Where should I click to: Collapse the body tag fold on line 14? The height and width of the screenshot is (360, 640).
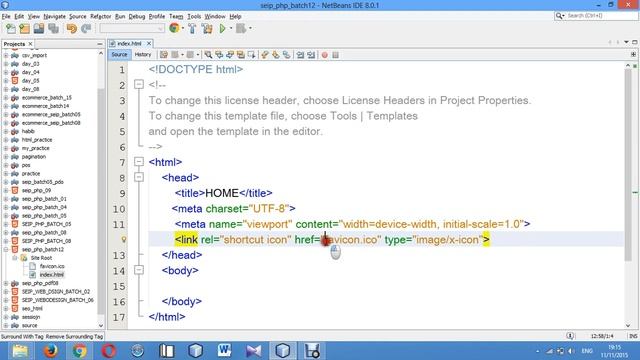139,270
